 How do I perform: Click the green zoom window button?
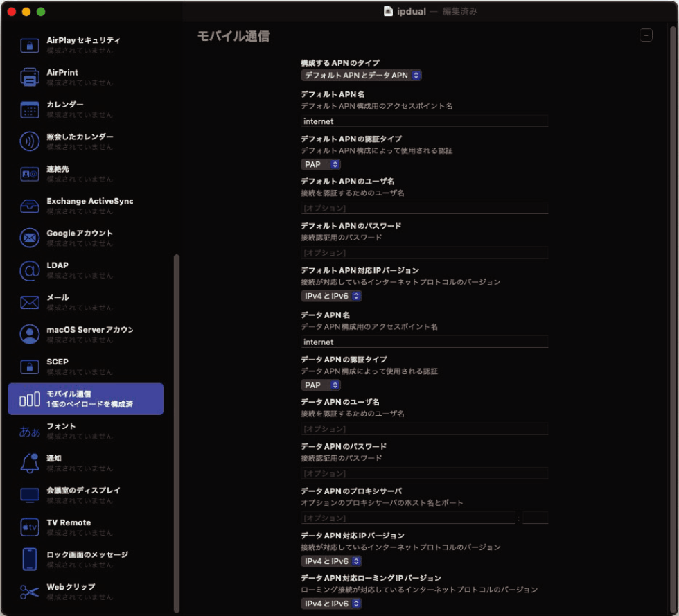click(41, 12)
